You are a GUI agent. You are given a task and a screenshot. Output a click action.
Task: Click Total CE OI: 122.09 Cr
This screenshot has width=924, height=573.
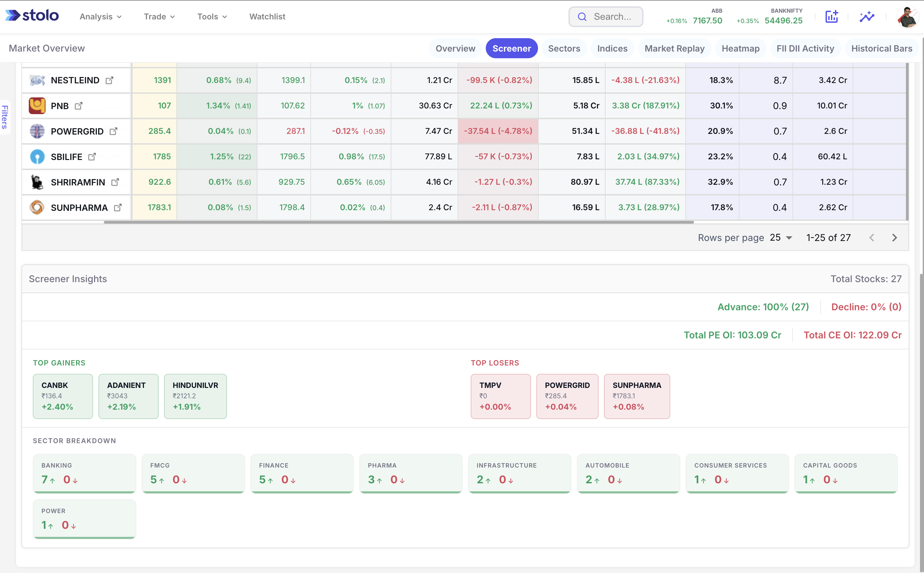(852, 335)
